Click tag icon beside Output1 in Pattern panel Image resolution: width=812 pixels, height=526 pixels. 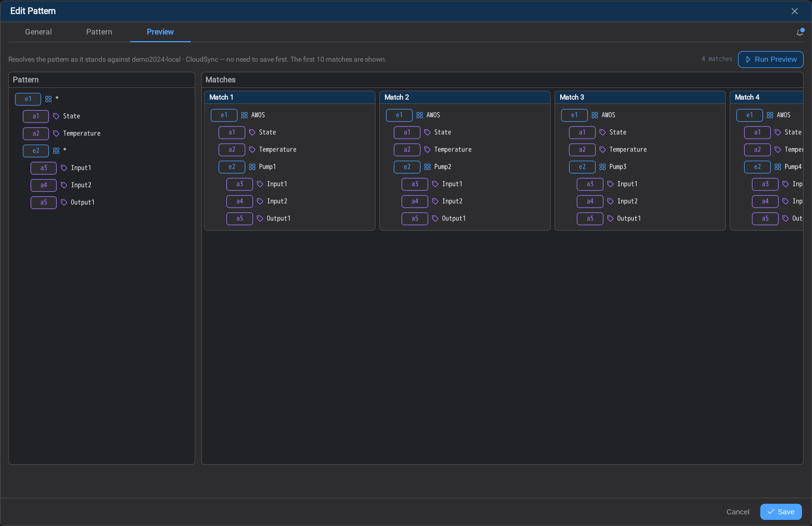64,202
